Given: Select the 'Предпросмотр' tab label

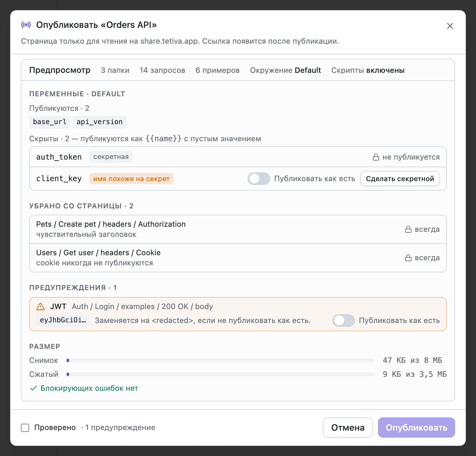Looking at the screenshot, I should pyautogui.click(x=60, y=70).
